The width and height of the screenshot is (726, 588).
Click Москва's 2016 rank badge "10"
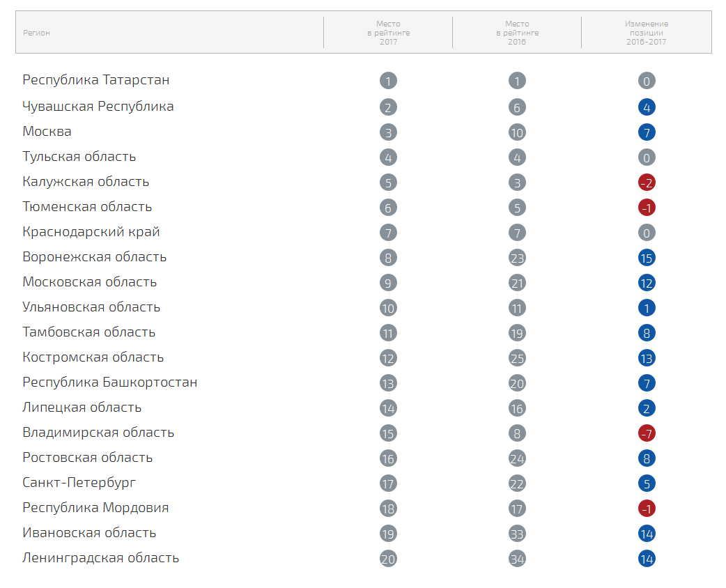[517, 132]
